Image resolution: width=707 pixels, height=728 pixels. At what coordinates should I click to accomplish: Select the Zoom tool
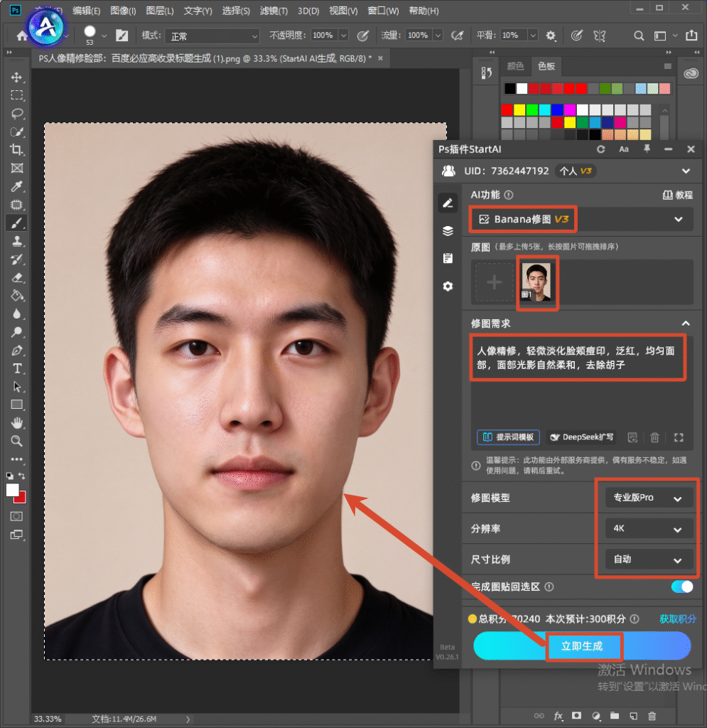coord(17,441)
